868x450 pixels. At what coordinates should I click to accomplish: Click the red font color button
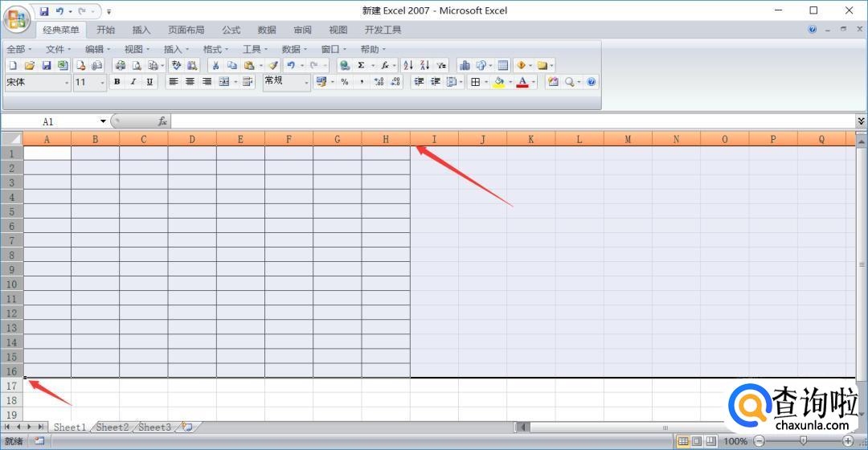tap(522, 82)
